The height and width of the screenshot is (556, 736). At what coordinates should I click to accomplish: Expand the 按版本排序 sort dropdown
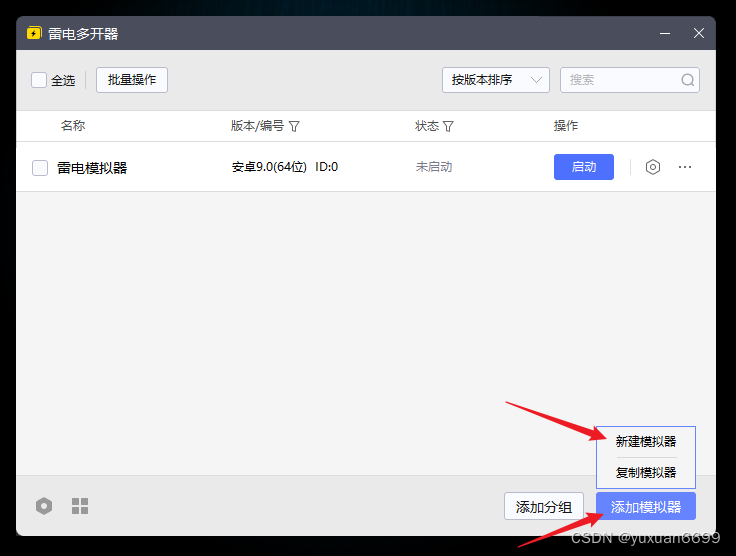click(x=496, y=80)
